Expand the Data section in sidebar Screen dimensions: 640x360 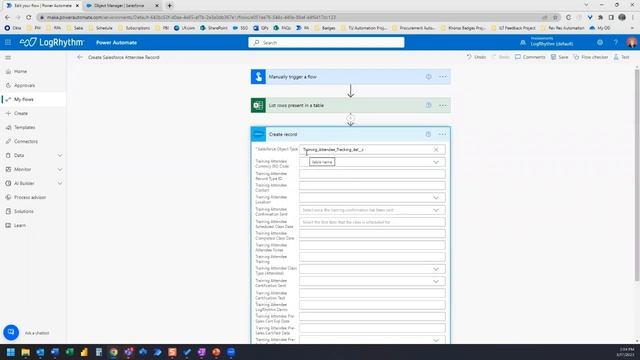[60, 156]
